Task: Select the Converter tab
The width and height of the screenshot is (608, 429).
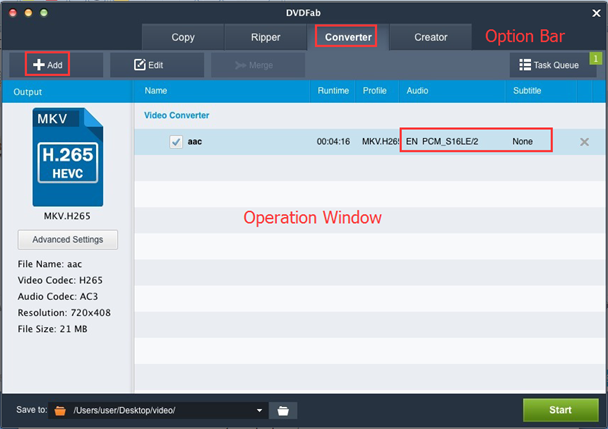Action: point(348,37)
